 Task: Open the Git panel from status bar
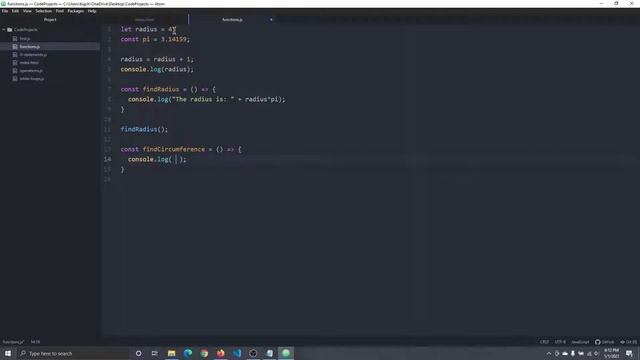(x=628, y=342)
